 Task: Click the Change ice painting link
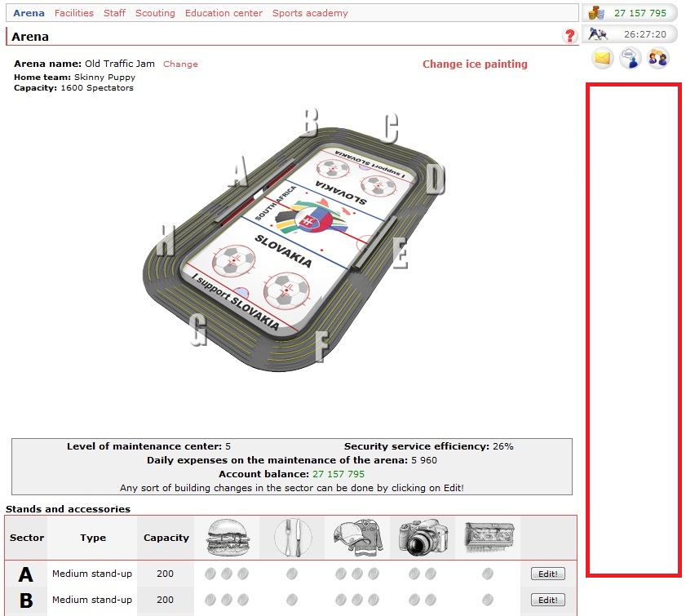point(475,64)
